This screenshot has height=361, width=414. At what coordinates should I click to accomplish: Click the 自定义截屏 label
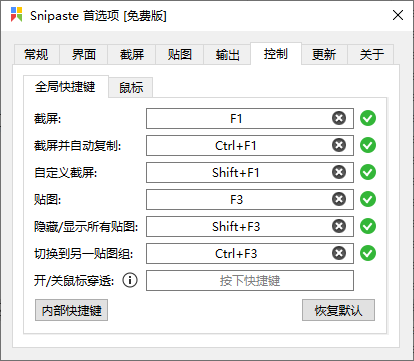[x=65, y=173]
